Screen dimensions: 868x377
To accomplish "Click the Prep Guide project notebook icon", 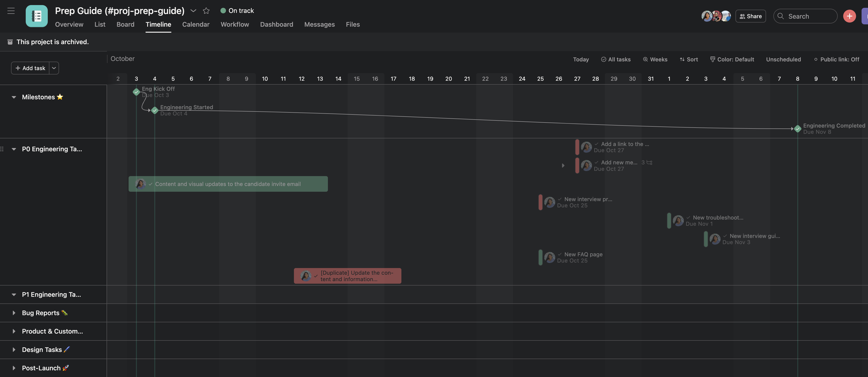I will (x=36, y=16).
